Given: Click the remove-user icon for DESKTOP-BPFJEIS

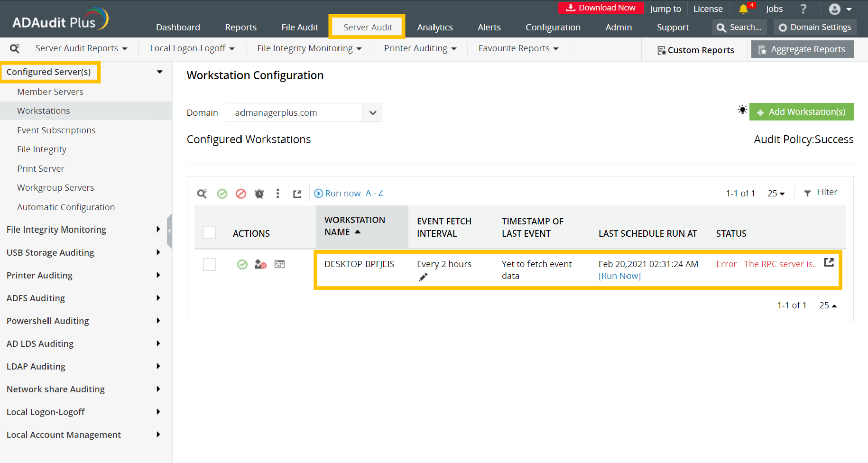Looking at the screenshot, I should [x=260, y=264].
